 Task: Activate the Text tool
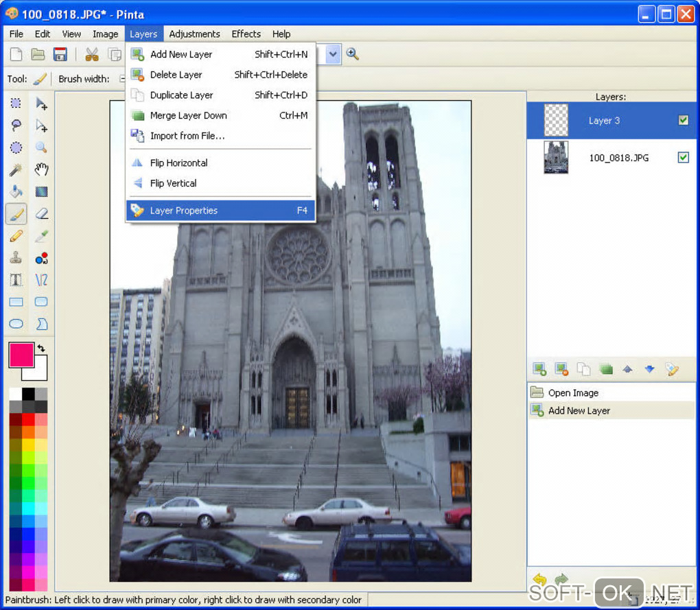[16, 280]
